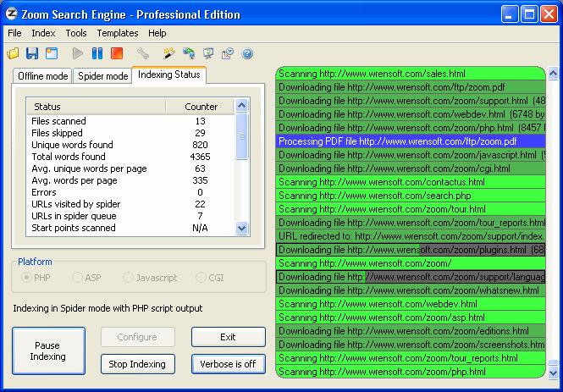Image resolution: width=563 pixels, height=392 pixels.
Task: Select the Total words found row
Action: click(x=131, y=157)
